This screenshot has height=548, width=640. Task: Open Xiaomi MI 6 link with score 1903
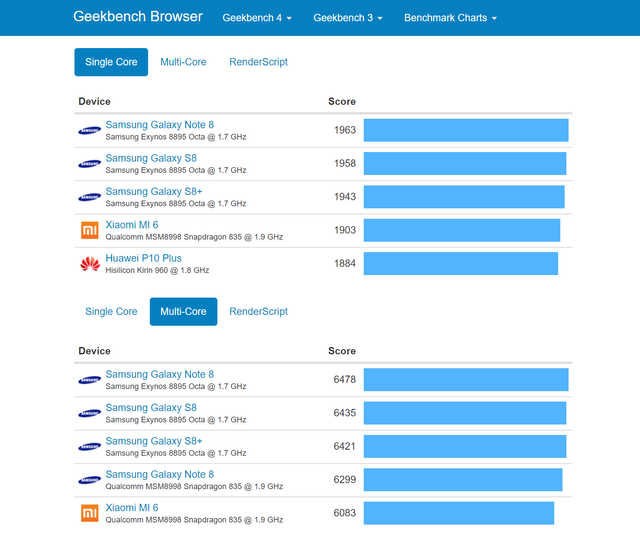[x=132, y=225]
